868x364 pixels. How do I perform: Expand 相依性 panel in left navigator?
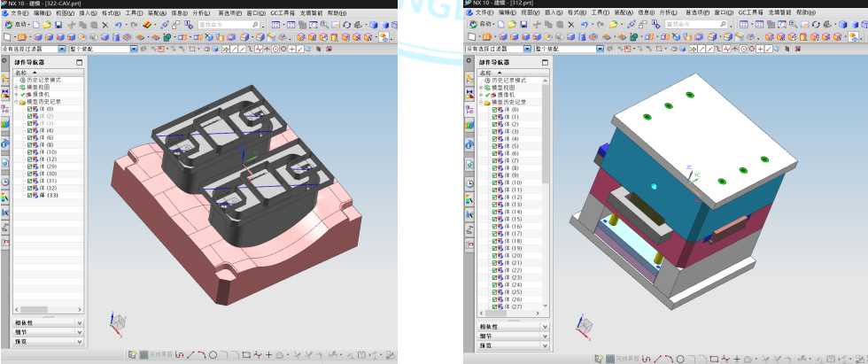(79, 323)
